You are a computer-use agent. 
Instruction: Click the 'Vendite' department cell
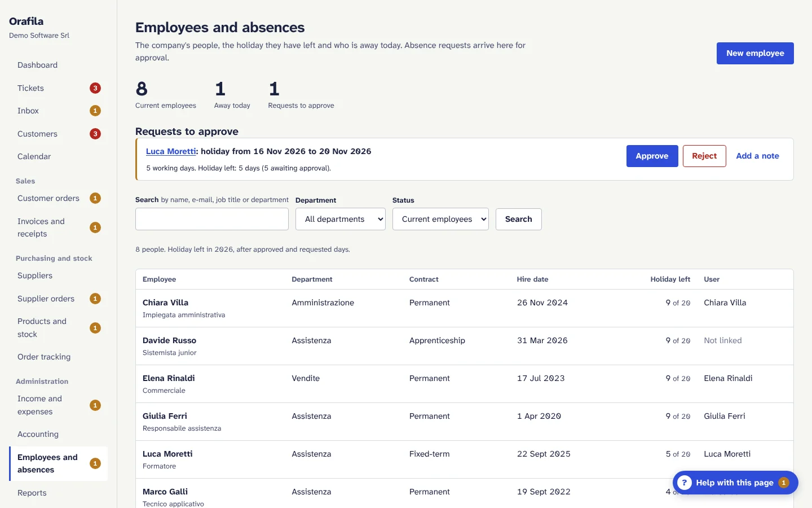(306, 378)
